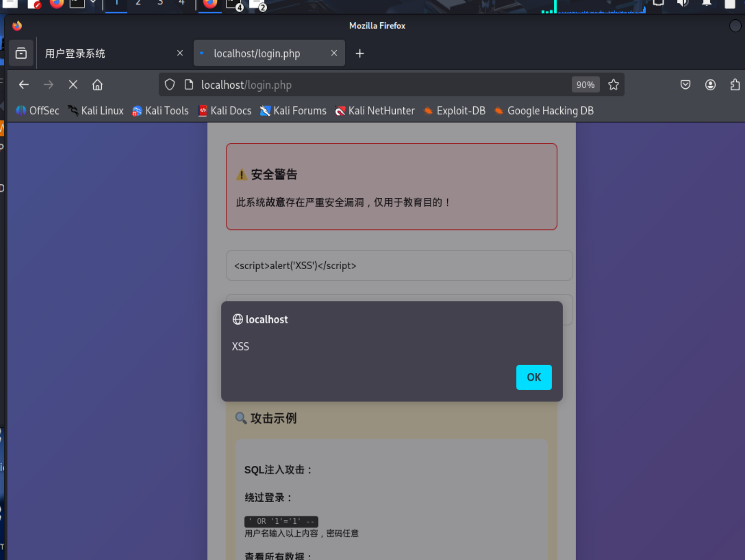
Task: Bookmark this page with the star
Action: tap(613, 85)
